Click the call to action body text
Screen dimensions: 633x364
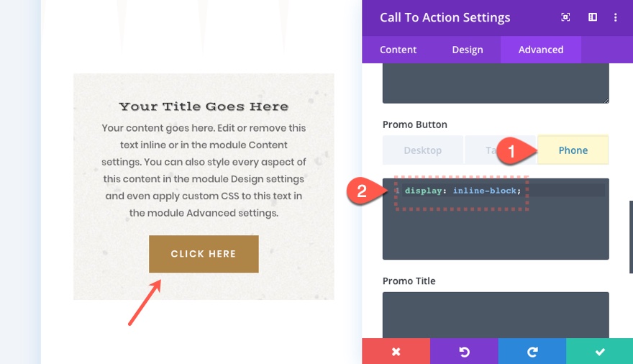pos(204,170)
